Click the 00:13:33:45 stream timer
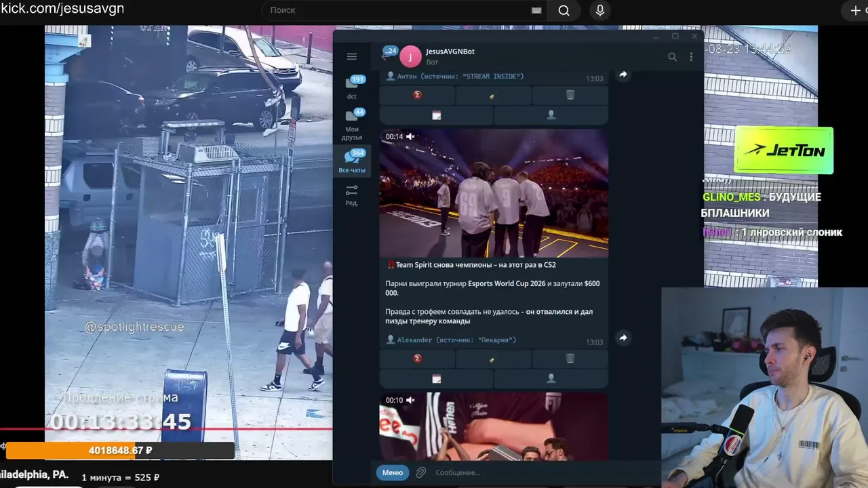868x488 pixels. 121,422
